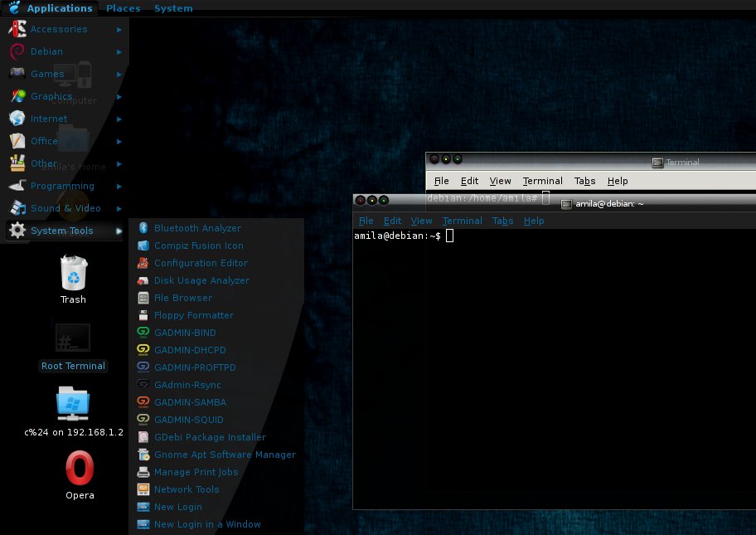The image size is (756, 535).
Task: Open the Places menu
Action: 123,7
